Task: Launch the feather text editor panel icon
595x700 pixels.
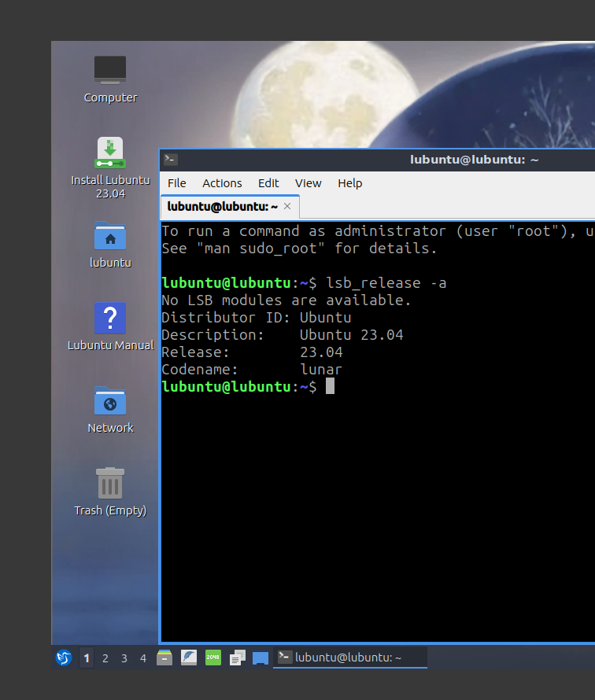Action: pos(189,658)
